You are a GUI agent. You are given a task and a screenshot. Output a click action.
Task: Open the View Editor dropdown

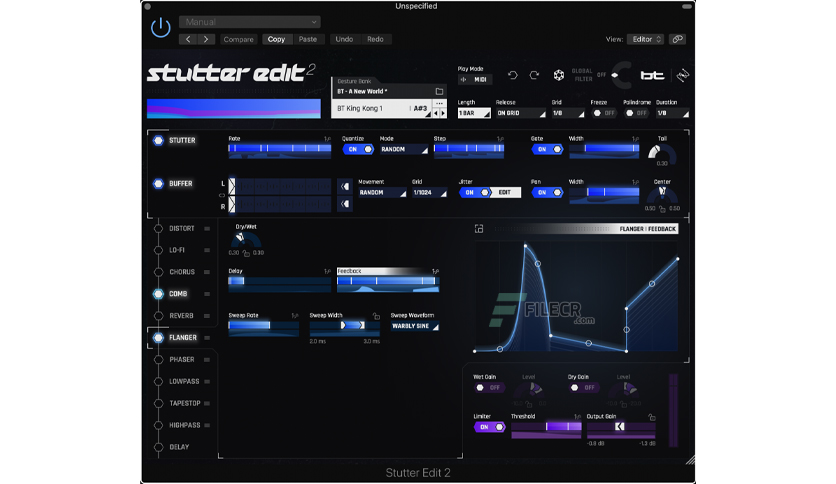pos(645,39)
